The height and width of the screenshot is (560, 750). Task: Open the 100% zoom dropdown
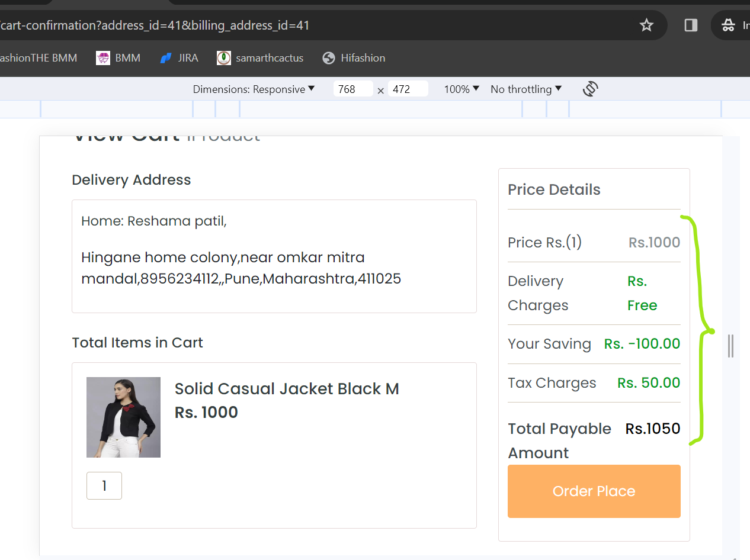point(461,89)
